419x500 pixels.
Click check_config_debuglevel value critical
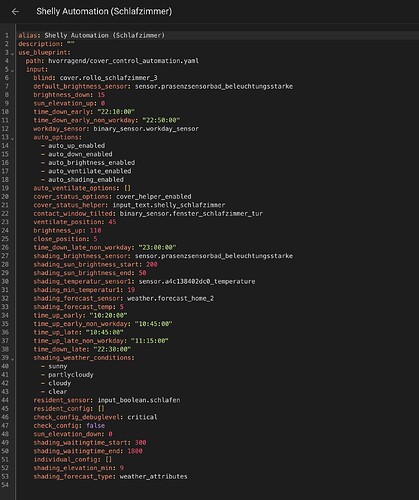tap(142, 417)
